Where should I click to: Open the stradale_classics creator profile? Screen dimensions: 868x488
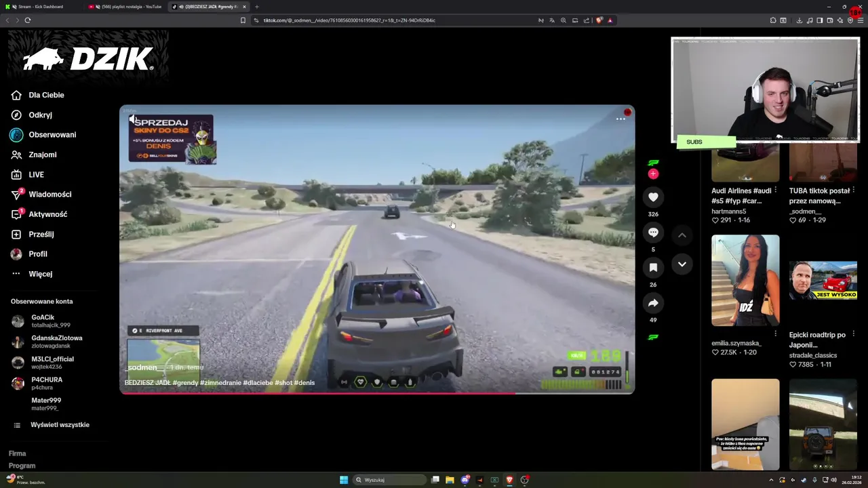coord(813,355)
